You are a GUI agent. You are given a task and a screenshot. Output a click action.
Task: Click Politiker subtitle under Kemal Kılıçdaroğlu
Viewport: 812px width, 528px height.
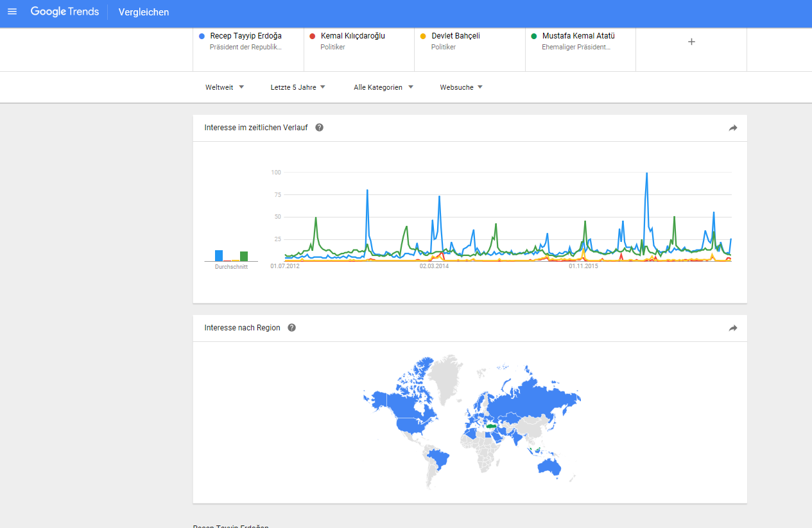(x=333, y=47)
